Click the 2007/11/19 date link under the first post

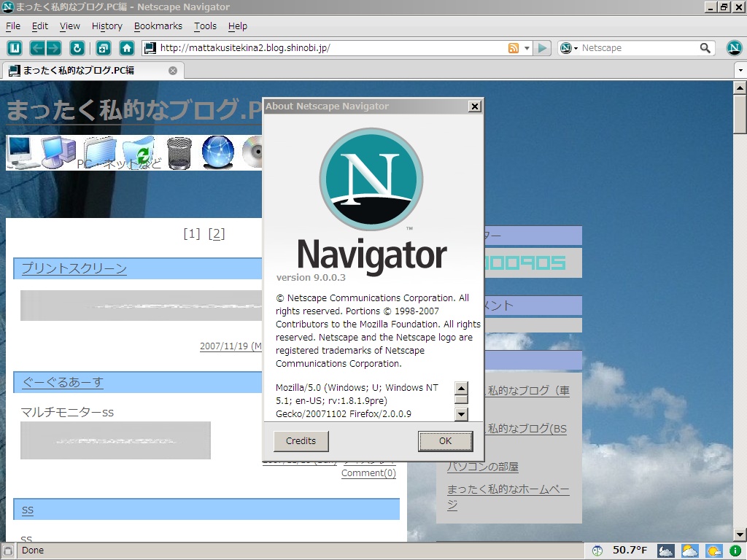pos(231,346)
